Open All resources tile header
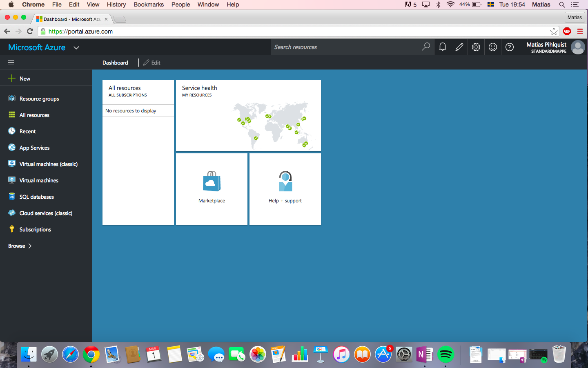Screen dimensions: 588x368 point(138,92)
